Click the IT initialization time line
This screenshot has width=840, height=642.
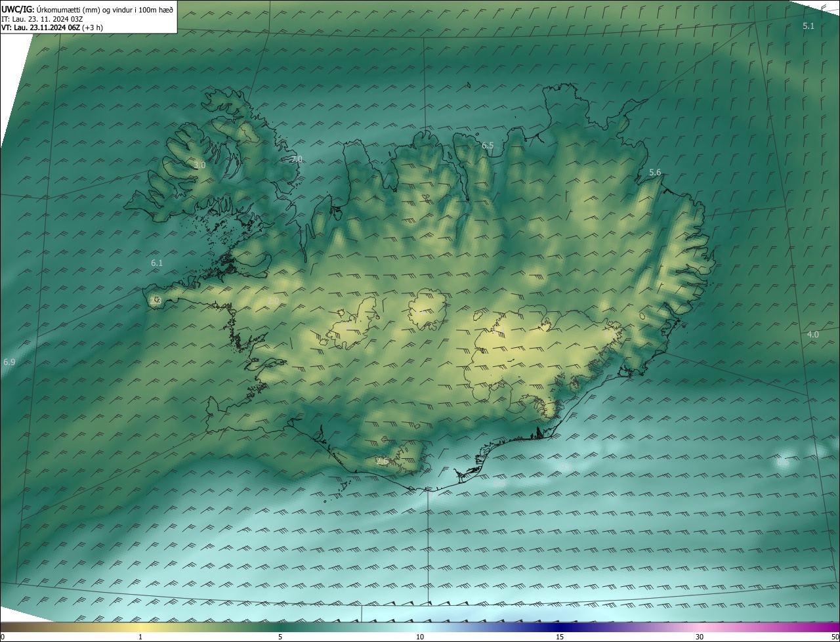click(41, 19)
